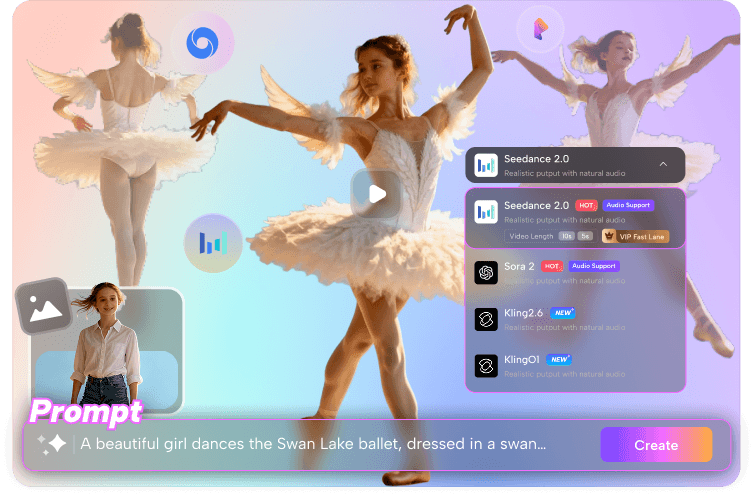The height and width of the screenshot is (496, 754).
Task: Select the 5s video length
Action: point(585,236)
